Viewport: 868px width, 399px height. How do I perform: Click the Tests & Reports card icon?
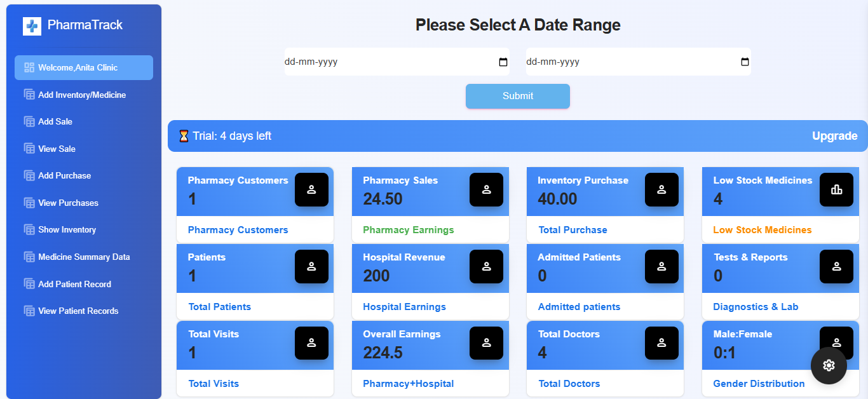coord(836,266)
